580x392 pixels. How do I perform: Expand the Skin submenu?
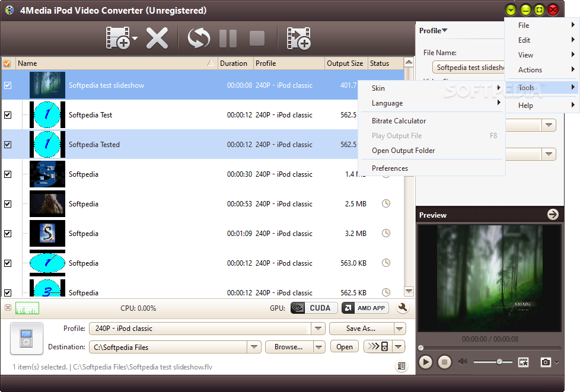tap(431, 88)
